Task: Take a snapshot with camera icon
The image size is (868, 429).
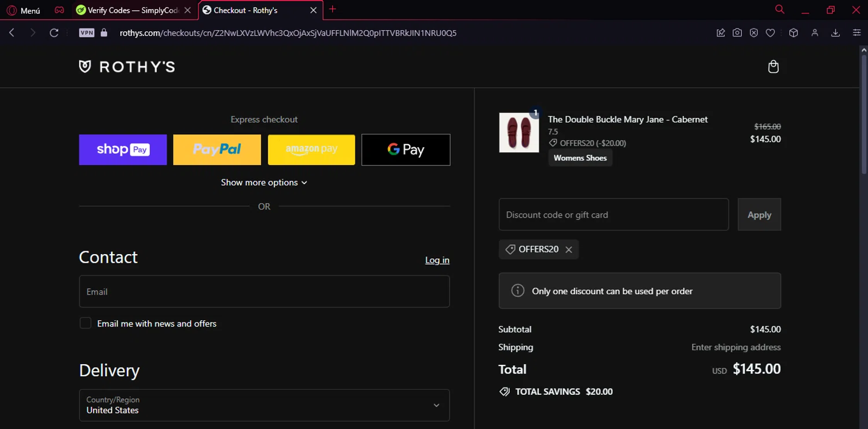Action: pyautogui.click(x=737, y=33)
